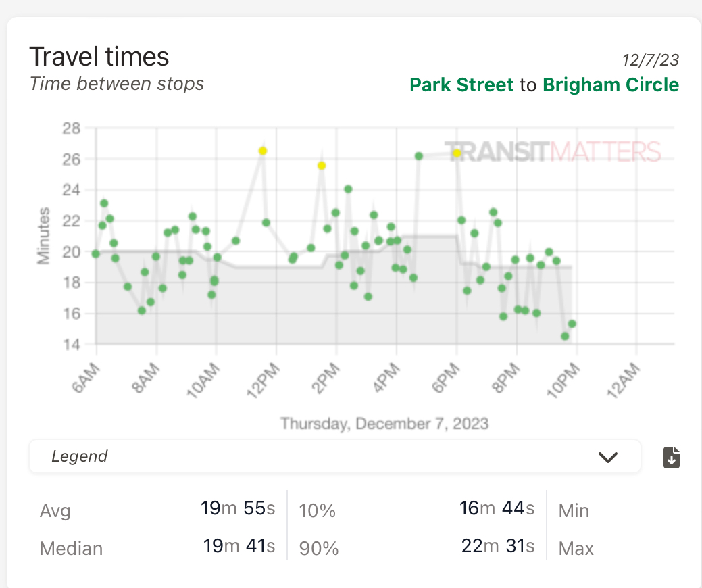Image resolution: width=702 pixels, height=588 pixels.
Task: Click the green 24-minute point after 2PM
Action: 348,189
